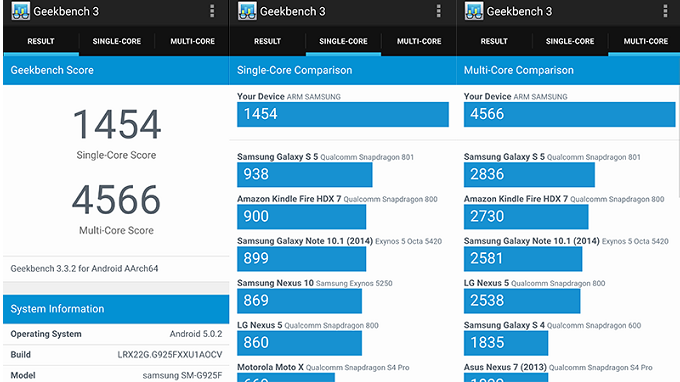Click the large 4566 multi-core score
680x382 pixels.
click(x=116, y=200)
